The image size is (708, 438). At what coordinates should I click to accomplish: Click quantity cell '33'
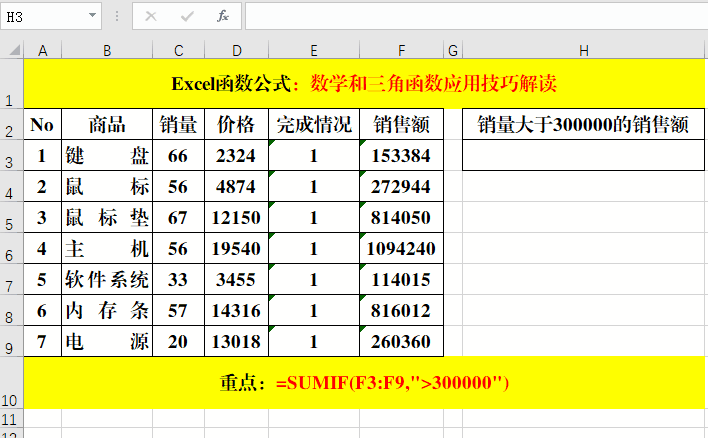179,280
